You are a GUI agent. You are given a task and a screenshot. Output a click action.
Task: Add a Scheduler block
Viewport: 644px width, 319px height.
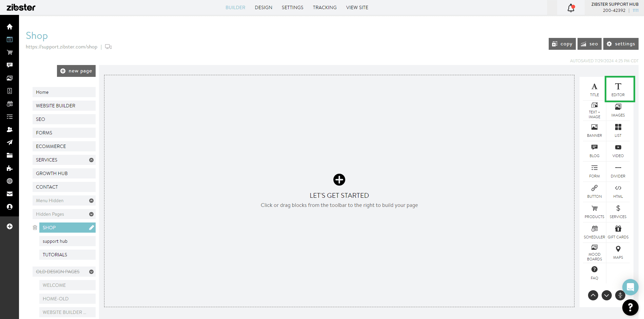pyautogui.click(x=594, y=232)
